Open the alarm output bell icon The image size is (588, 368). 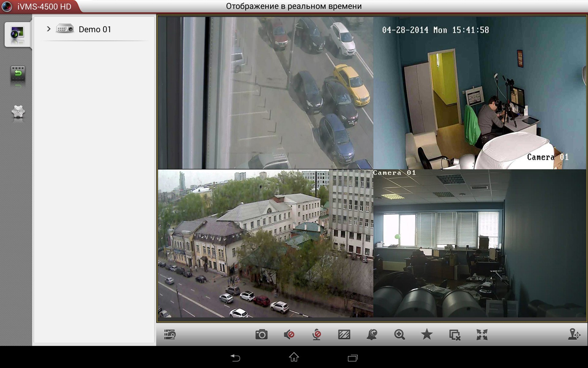tap(372, 335)
